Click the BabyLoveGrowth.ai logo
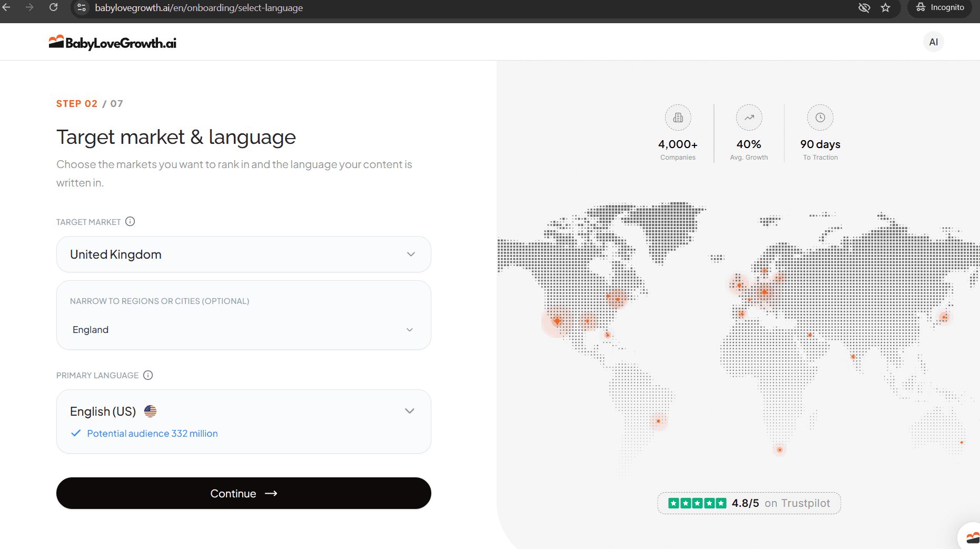This screenshot has height=549, width=980. point(113,42)
